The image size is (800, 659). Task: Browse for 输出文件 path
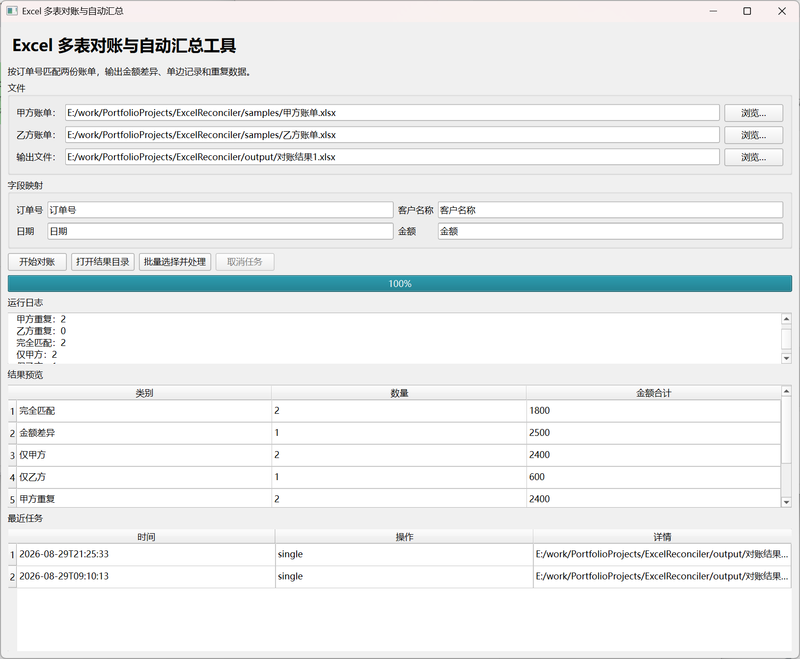coord(753,157)
